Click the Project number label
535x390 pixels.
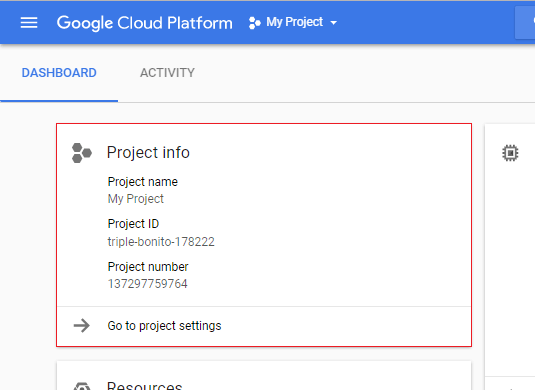(x=148, y=267)
